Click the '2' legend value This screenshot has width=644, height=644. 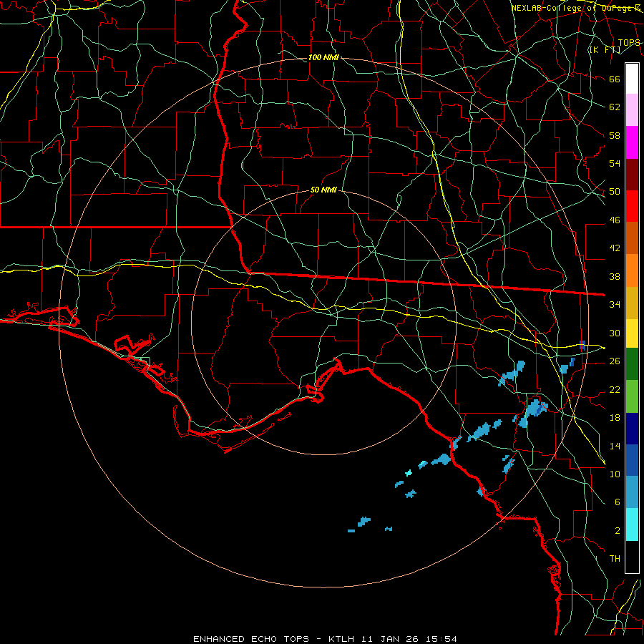coord(618,531)
